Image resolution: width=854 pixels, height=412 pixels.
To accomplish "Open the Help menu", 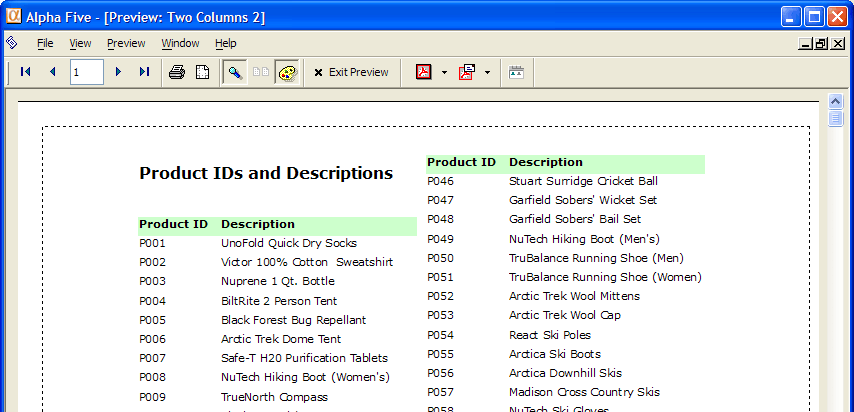I will click(x=225, y=43).
